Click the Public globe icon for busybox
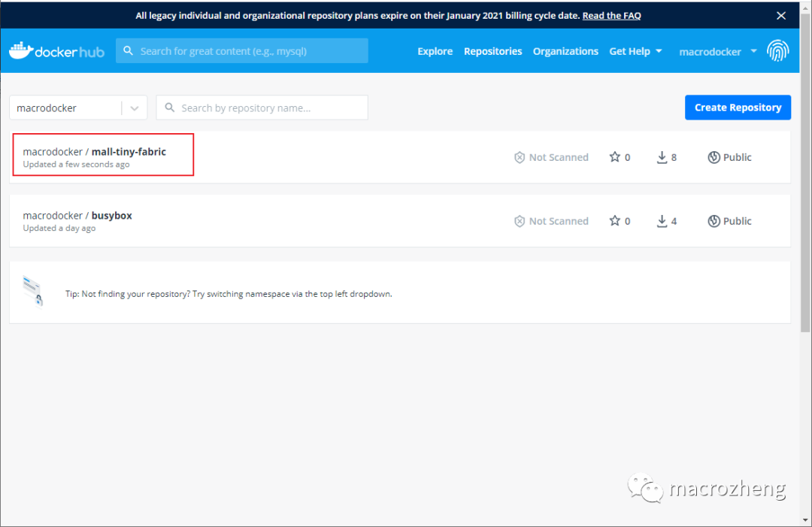The image size is (812, 527). pos(714,221)
